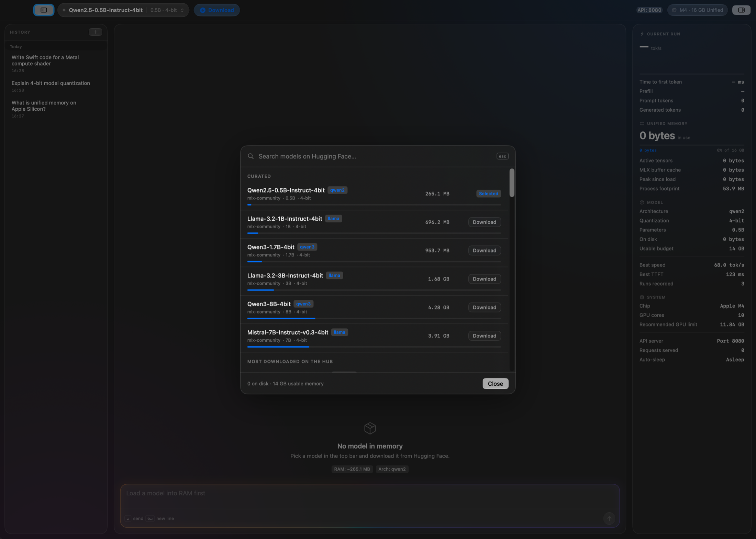Click the Qwen3-8B-4bit memory usage bar

(x=374, y=318)
